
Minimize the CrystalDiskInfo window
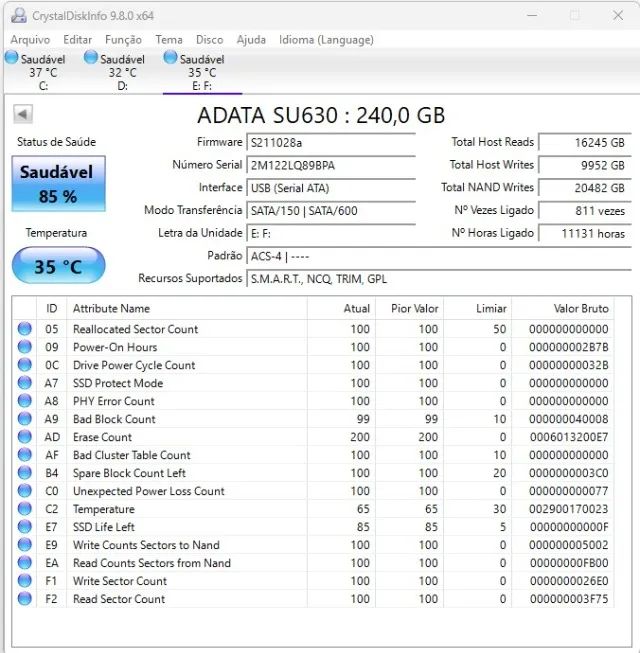[532, 15]
